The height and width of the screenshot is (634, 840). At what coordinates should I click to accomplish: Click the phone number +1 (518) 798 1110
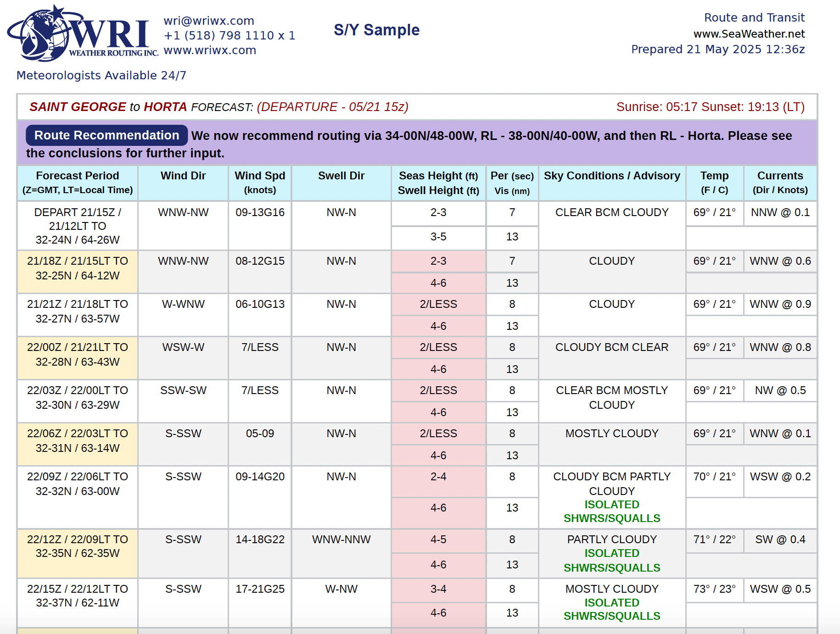pyautogui.click(x=230, y=35)
